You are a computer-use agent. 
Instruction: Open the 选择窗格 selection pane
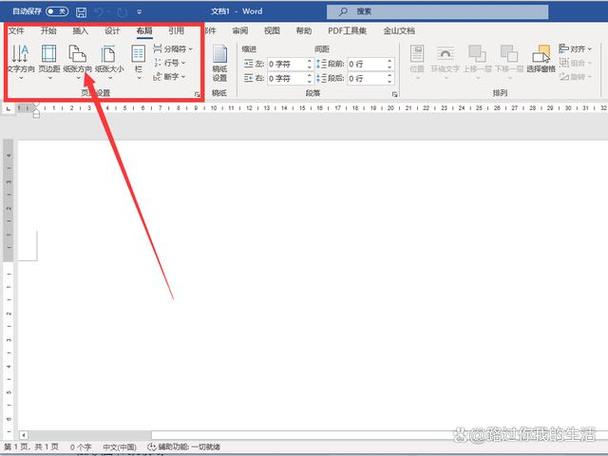541,59
